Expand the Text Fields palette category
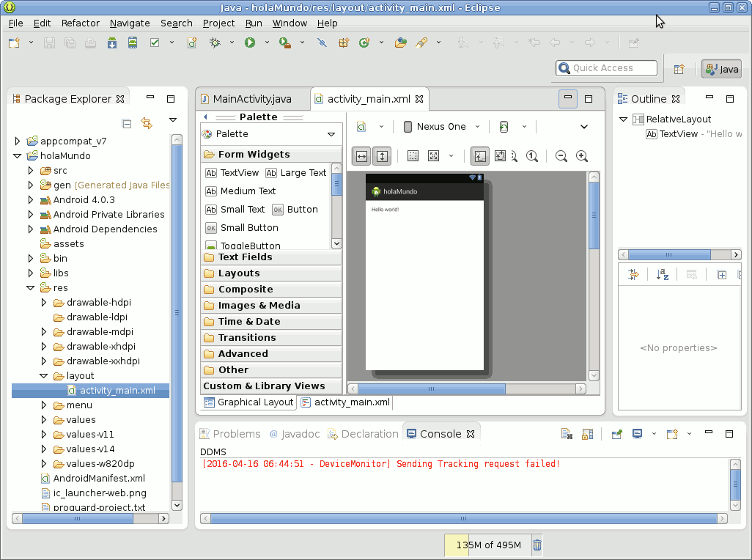Image resolution: width=752 pixels, height=560 pixels. point(271,257)
